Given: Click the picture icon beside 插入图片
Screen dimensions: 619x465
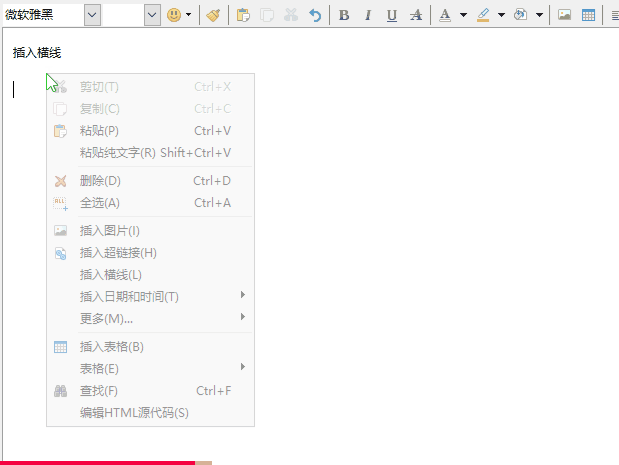Looking at the screenshot, I should point(60,231).
